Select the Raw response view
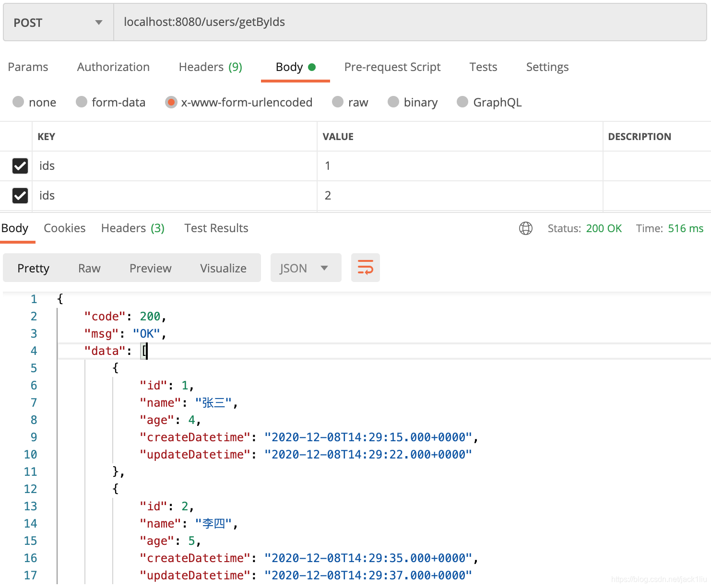 [x=89, y=268]
